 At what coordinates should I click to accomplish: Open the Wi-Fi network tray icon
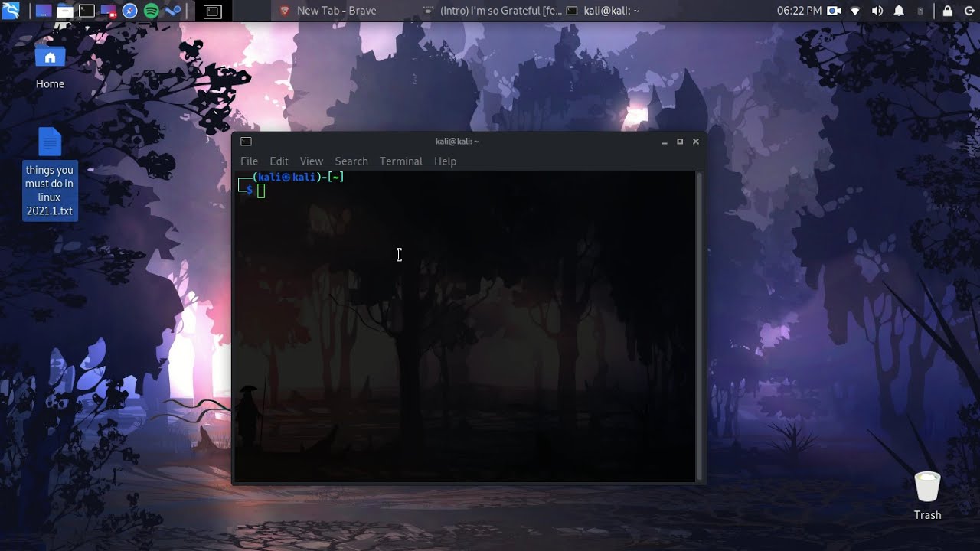(855, 11)
